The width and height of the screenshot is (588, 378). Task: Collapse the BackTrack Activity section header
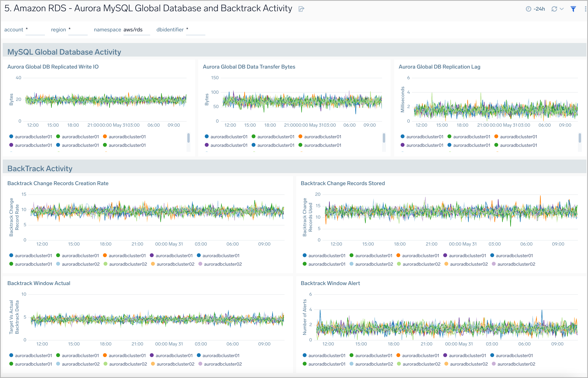point(40,168)
